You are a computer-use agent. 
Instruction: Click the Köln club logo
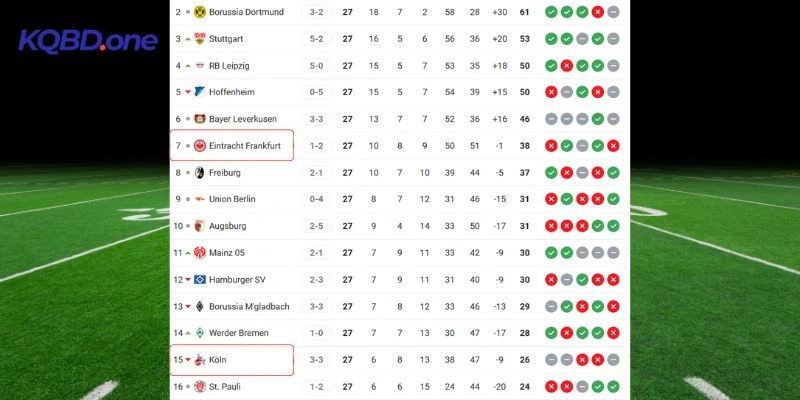click(x=199, y=360)
